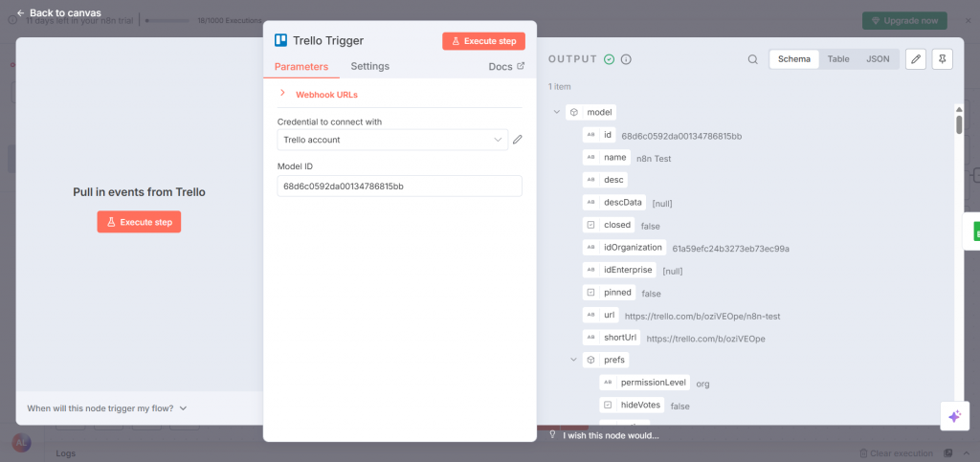Expand Webhook URLs section

coord(326,95)
